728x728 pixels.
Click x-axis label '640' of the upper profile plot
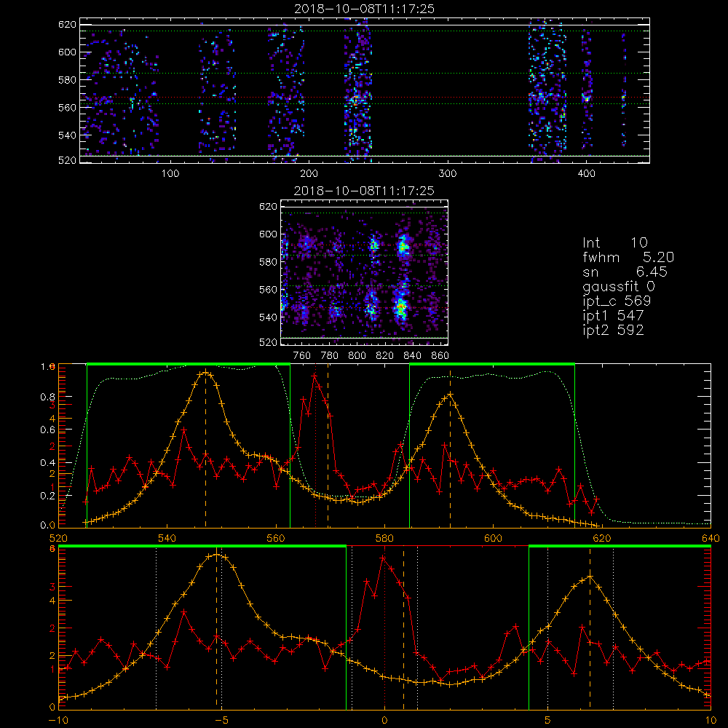711,539
